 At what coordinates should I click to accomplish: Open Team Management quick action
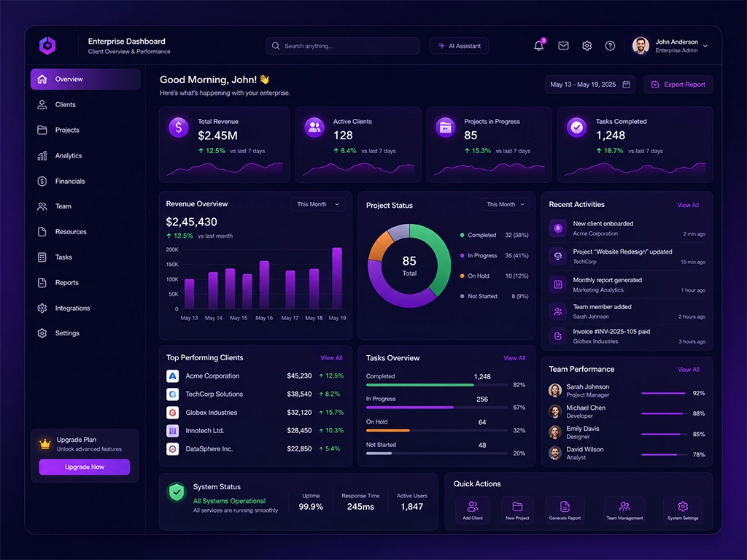(624, 510)
